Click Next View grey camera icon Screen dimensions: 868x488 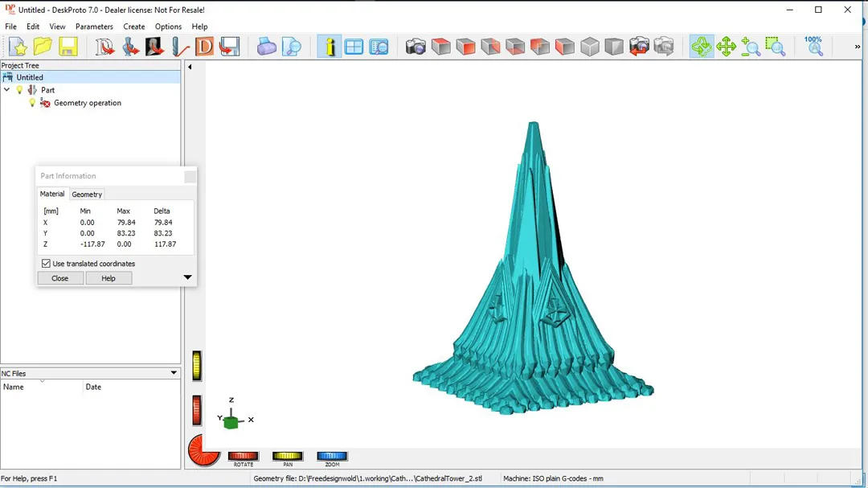(x=664, y=47)
